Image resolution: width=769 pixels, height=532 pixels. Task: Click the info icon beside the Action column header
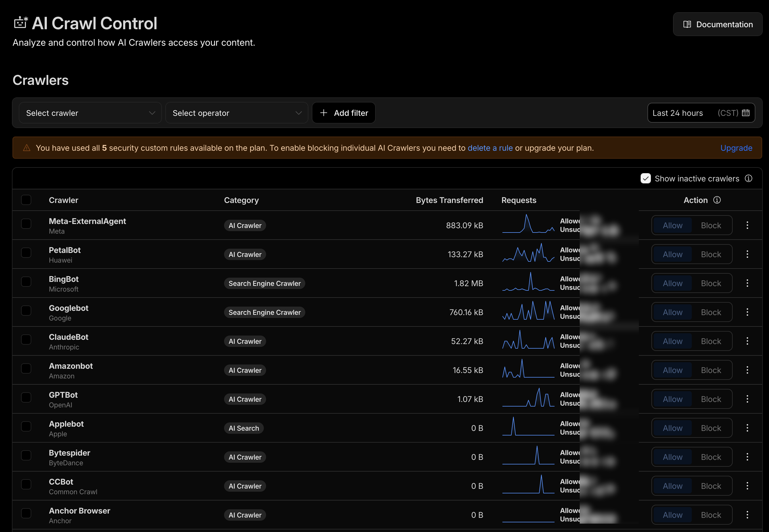(717, 200)
